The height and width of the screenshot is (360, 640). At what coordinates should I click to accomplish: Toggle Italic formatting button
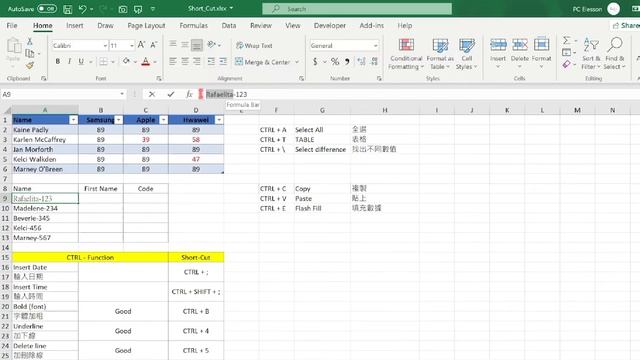pos(69,62)
